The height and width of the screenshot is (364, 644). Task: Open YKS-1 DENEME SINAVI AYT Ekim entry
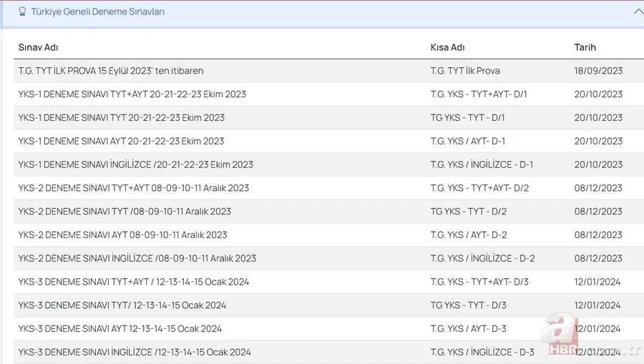click(121, 142)
